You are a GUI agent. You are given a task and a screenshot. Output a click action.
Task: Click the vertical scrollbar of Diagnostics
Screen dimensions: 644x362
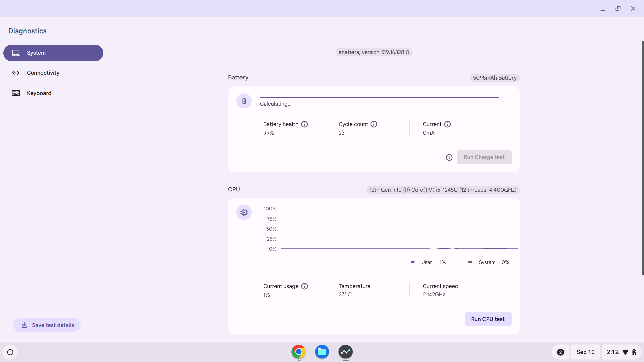click(643, 158)
